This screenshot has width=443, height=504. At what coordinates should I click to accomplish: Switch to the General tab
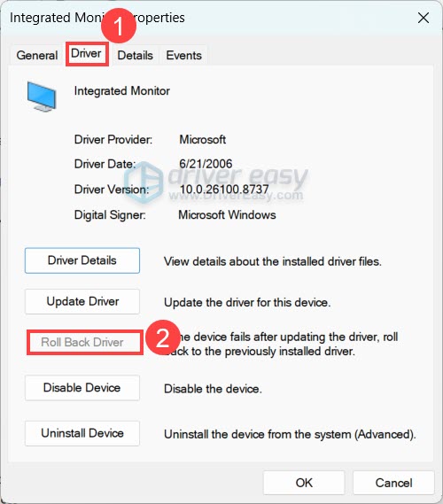[x=37, y=55]
